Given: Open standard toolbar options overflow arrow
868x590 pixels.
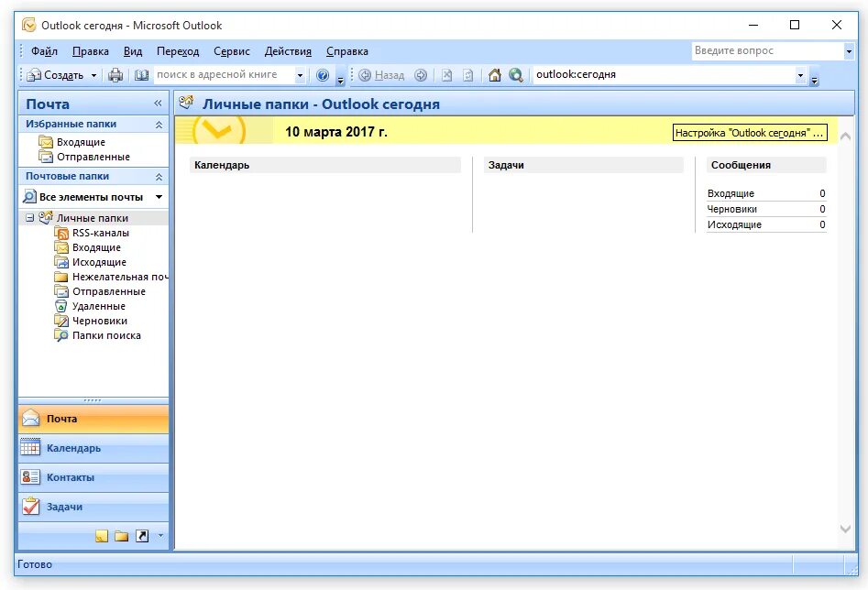Looking at the screenshot, I should (x=340, y=79).
